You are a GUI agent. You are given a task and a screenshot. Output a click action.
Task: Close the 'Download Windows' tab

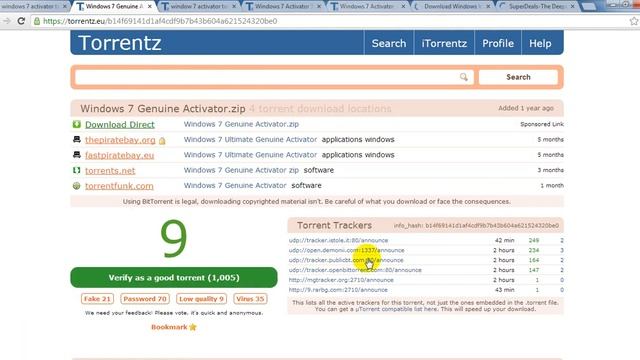(488, 6)
